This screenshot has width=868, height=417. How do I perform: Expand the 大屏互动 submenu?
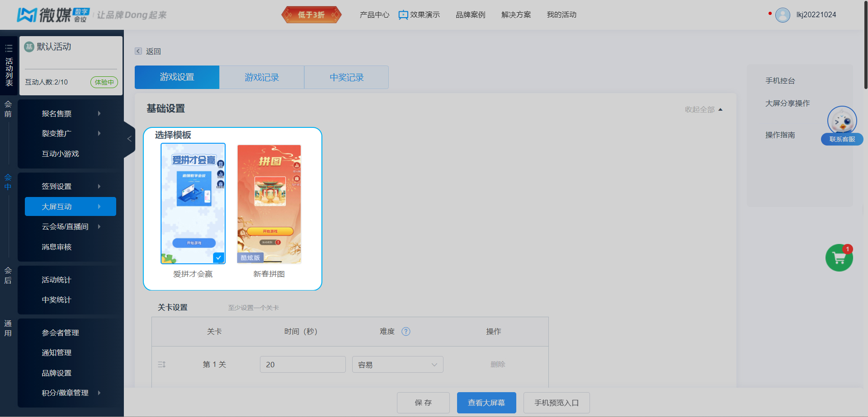click(x=99, y=206)
